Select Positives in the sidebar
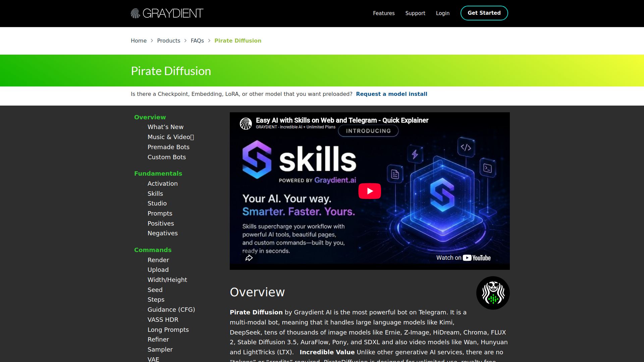Viewport: 644px width, 362px height. [161, 224]
